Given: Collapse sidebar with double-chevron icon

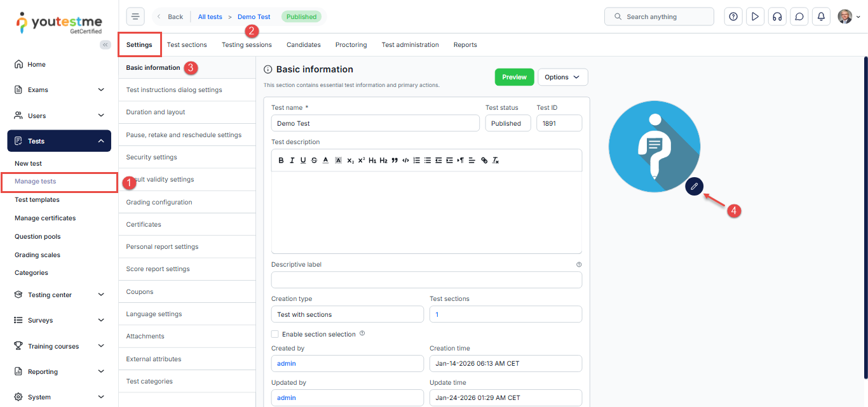Looking at the screenshot, I should pos(105,44).
